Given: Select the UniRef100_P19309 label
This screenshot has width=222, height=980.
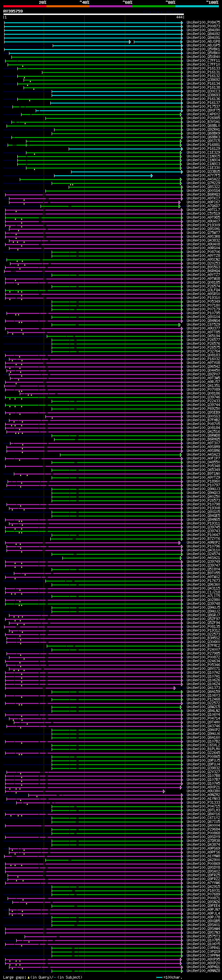Looking at the screenshot, I should point(203,225).
